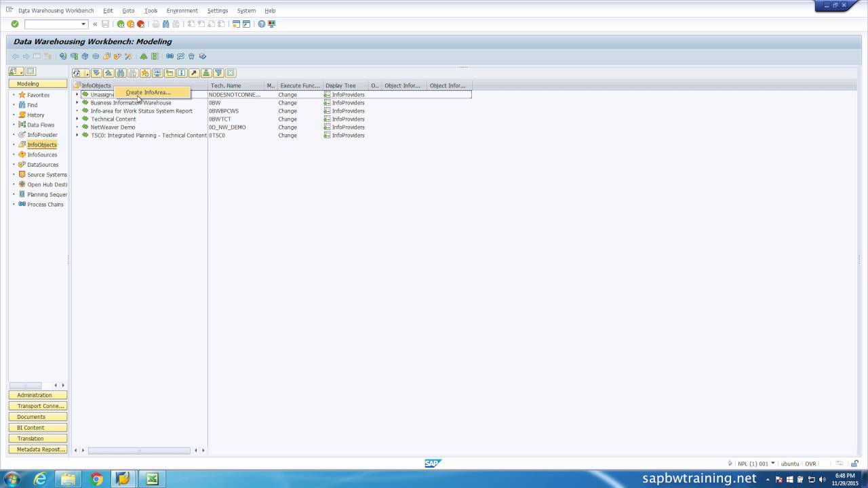Click the binoculars Search icon in tree toolbar

[x=121, y=73]
